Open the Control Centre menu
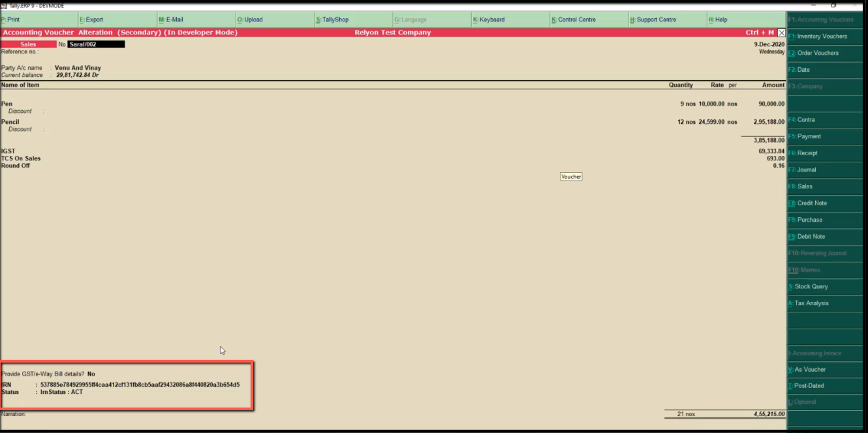 pos(589,20)
